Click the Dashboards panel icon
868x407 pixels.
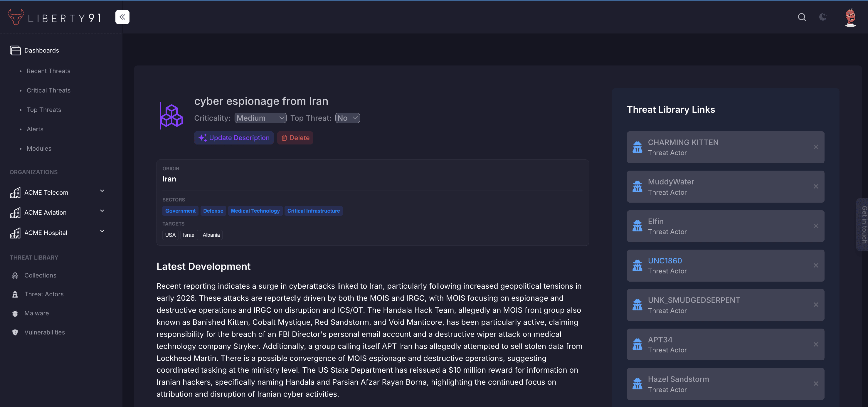(x=15, y=50)
